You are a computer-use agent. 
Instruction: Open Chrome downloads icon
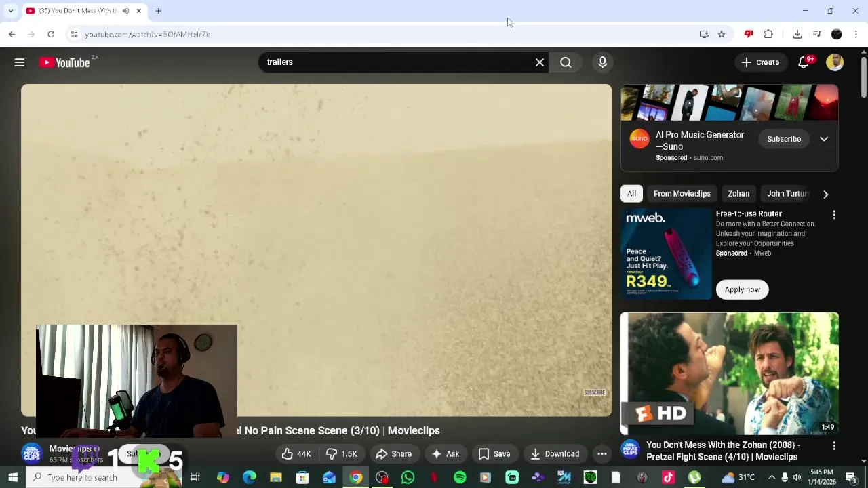(x=797, y=34)
